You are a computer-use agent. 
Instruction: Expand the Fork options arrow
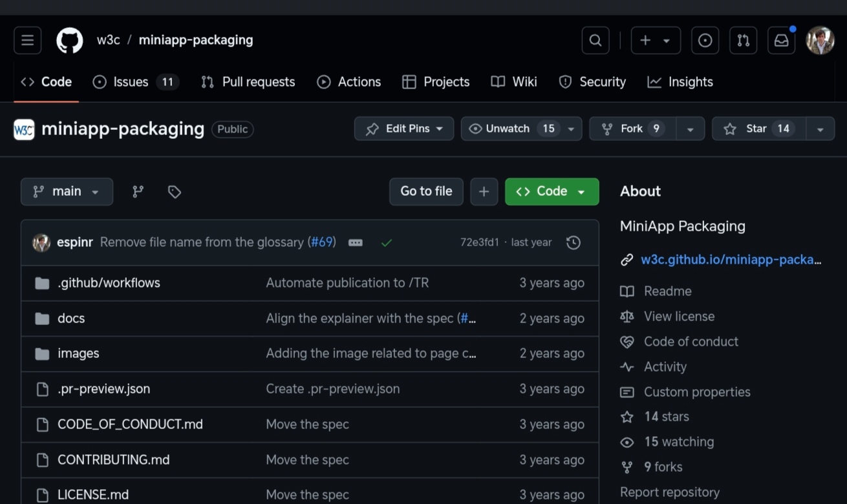click(690, 129)
